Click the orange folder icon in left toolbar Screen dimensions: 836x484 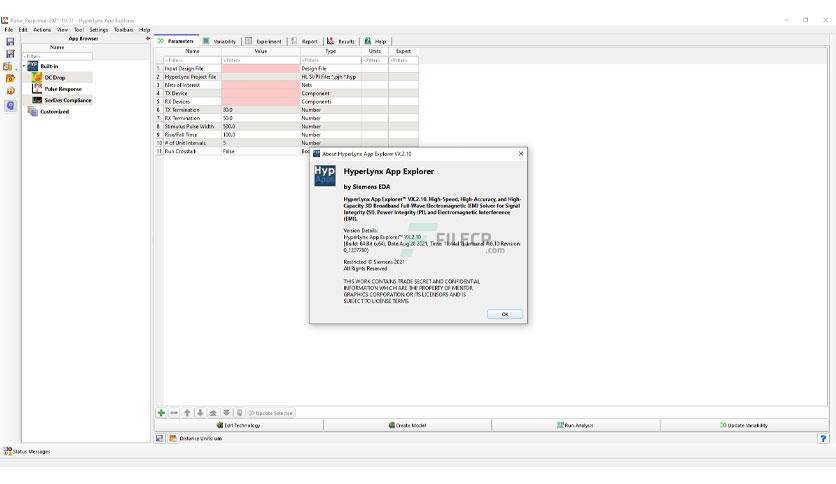(10, 78)
